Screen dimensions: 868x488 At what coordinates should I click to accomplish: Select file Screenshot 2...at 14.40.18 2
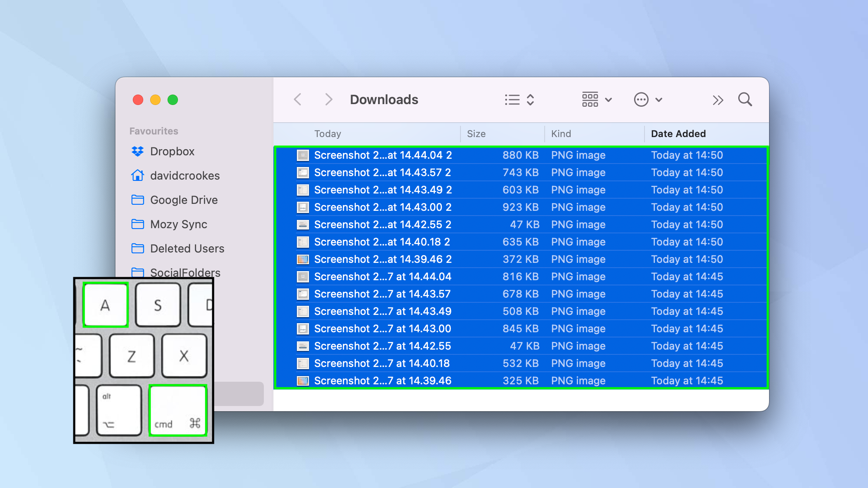coord(521,242)
